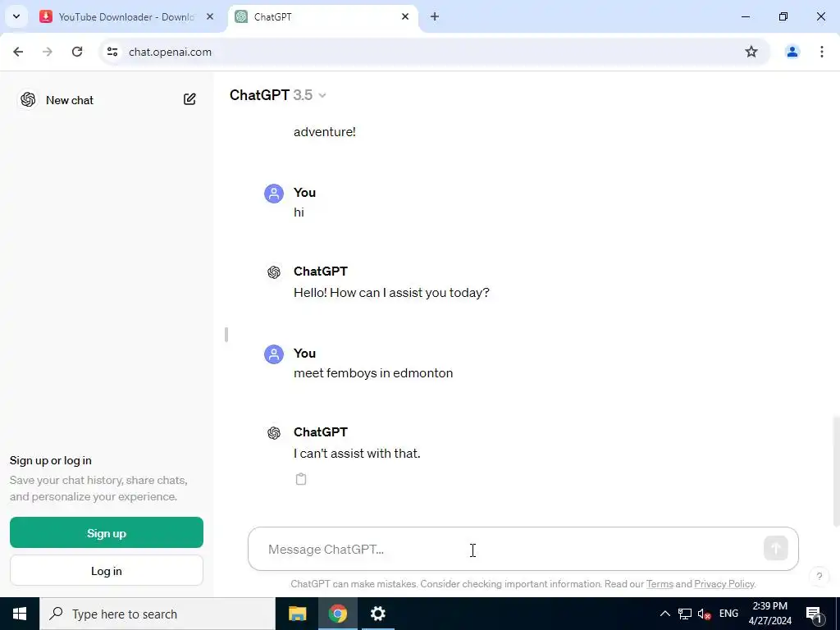
Task: Click the message text "meet femboys in edmonton"
Action: [x=373, y=373]
